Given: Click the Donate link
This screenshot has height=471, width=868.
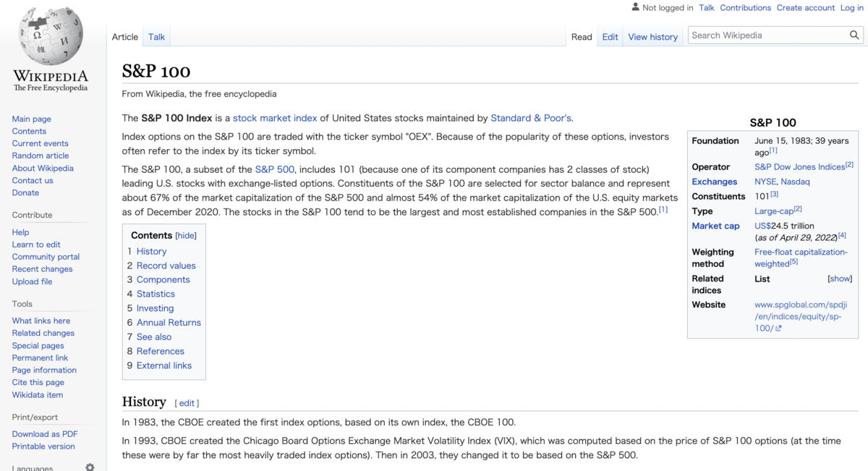Looking at the screenshot, I should 25,192.
